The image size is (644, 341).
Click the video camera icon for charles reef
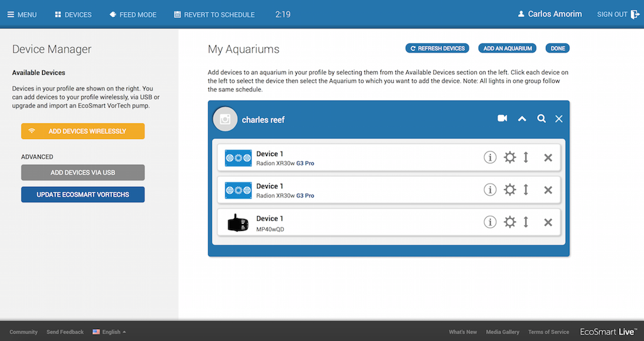click(x=502, y=119)
